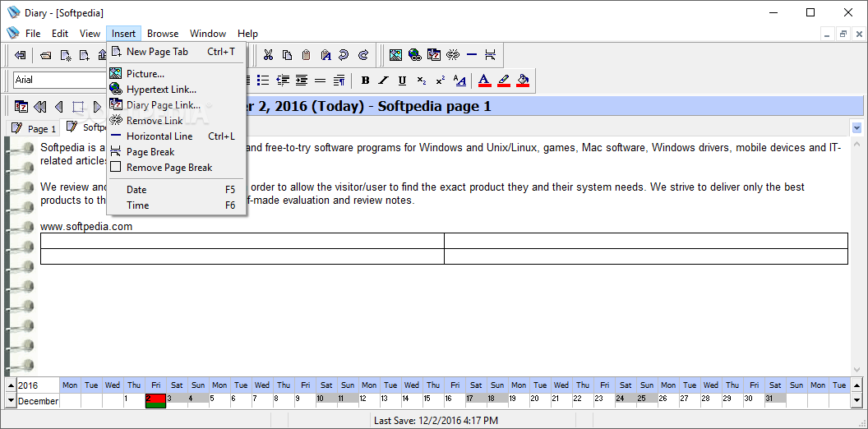Click the text highlight color icon

coord(504,81)
